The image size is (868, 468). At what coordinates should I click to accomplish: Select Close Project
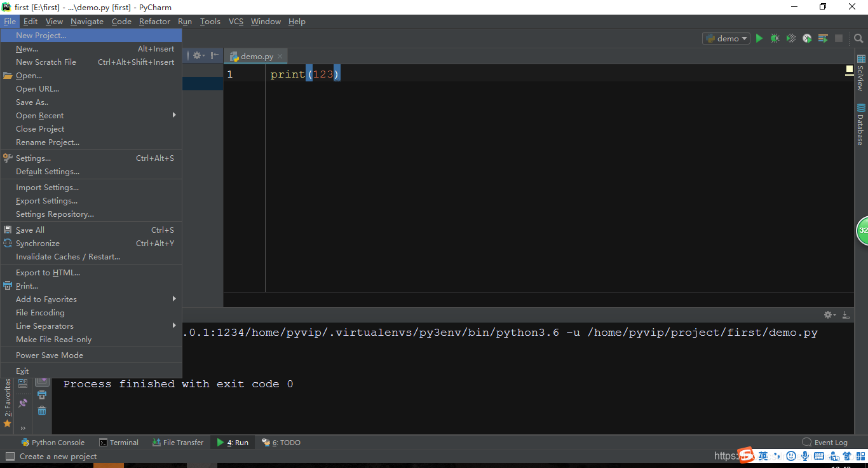[x=92, y=128]
